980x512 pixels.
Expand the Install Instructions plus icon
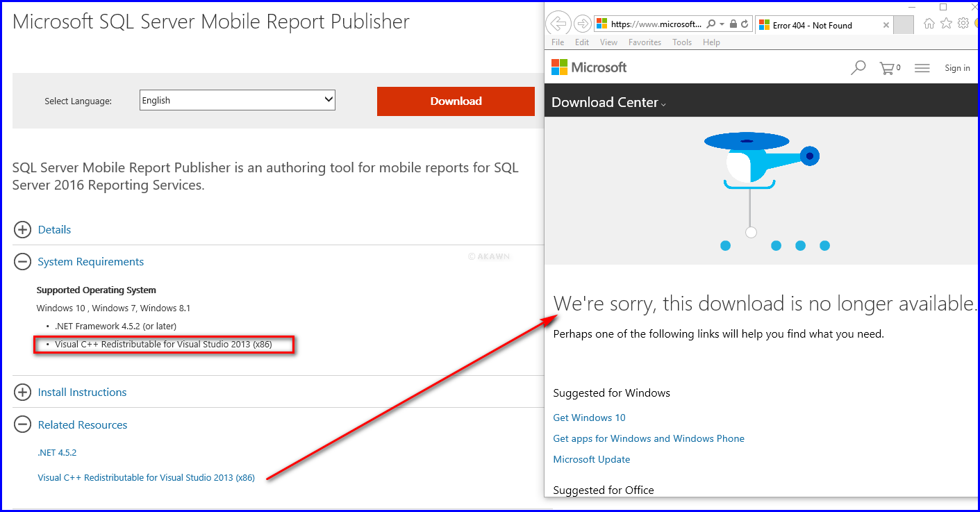[x=23, y=392]
